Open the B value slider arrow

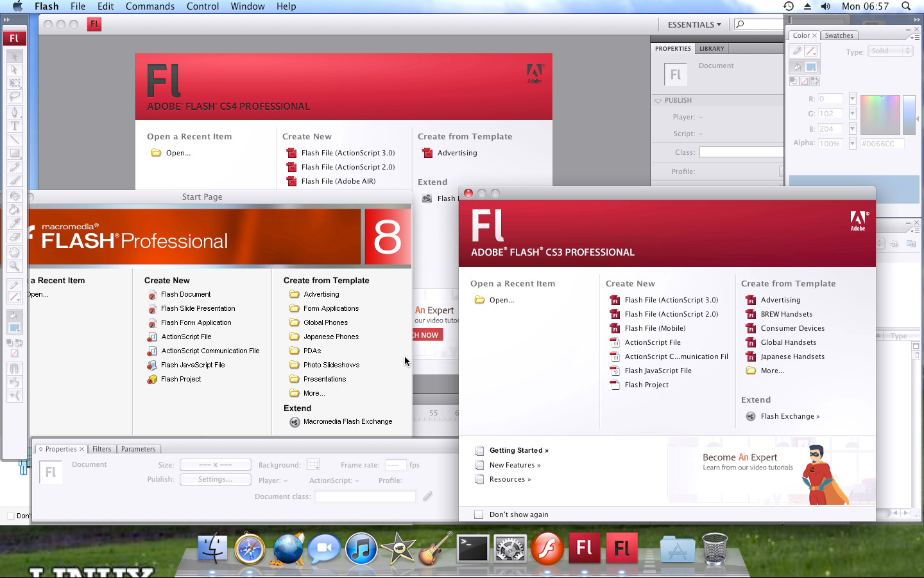tap(852, 128)
